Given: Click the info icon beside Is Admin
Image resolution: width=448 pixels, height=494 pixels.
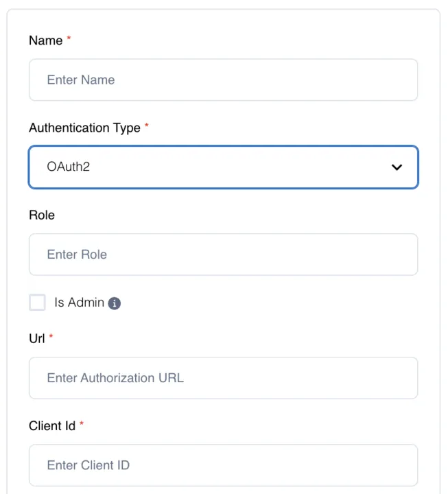Looking at the screenshot, I should coord(115,303).
